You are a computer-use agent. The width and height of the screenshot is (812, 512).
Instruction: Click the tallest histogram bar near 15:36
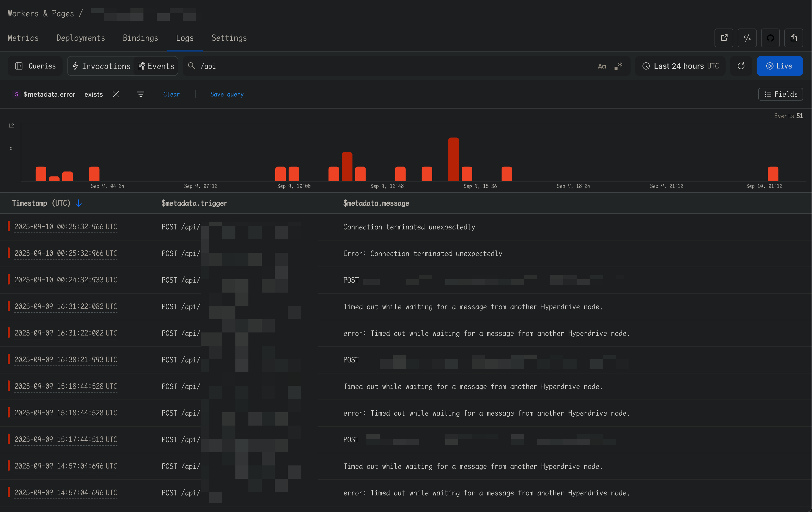[453, 159]
